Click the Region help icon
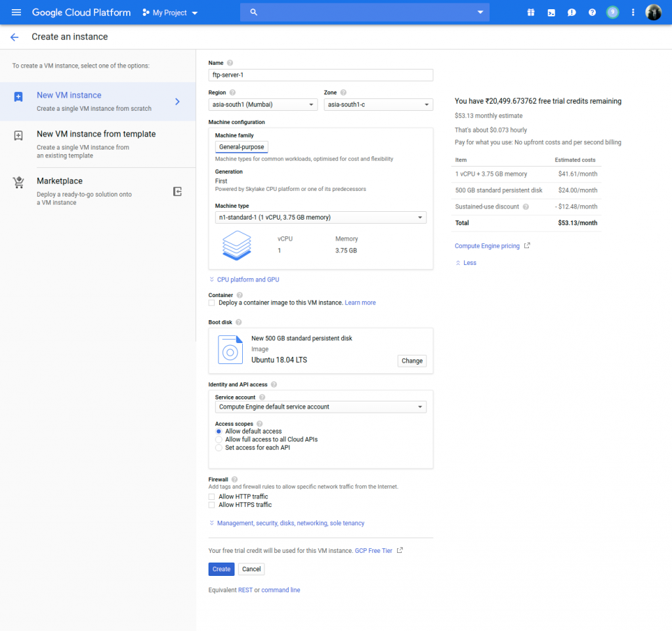The width and height of the screenshot is (672, 631). (233, 92)
